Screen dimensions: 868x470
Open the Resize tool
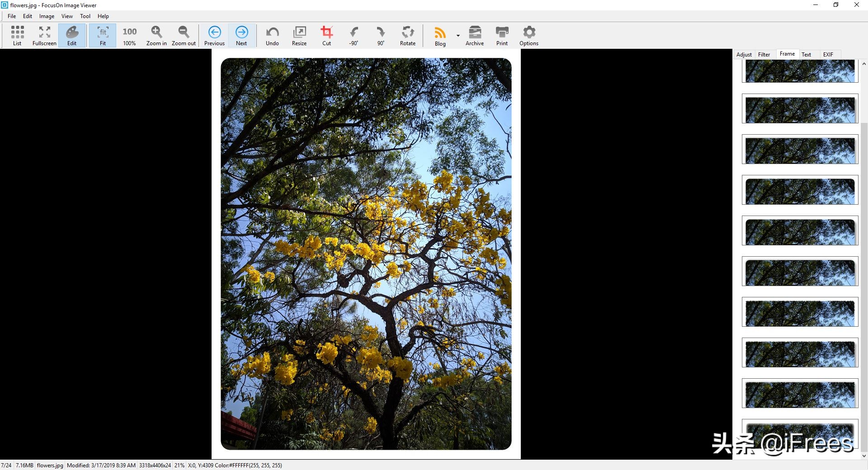coord(299,36)
